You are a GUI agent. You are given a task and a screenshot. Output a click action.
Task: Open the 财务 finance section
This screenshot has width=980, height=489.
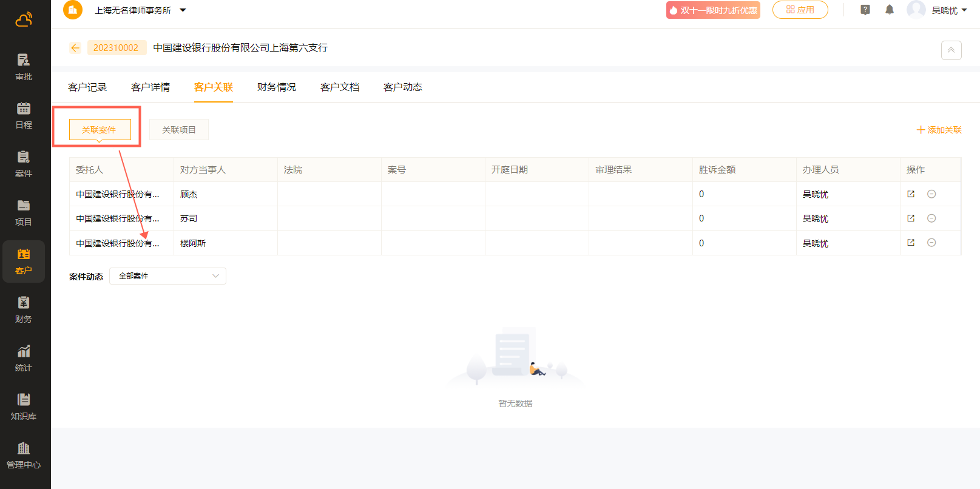coord(24,309)
